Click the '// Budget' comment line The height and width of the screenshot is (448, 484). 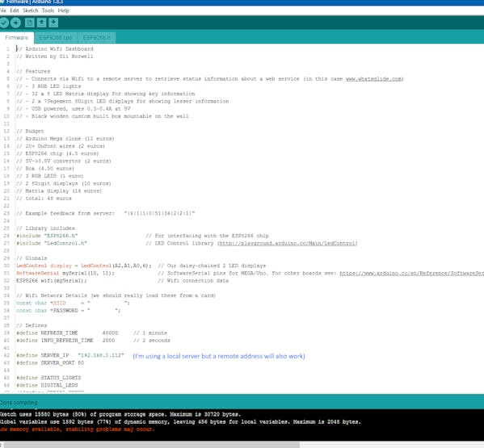pos(30,132)
